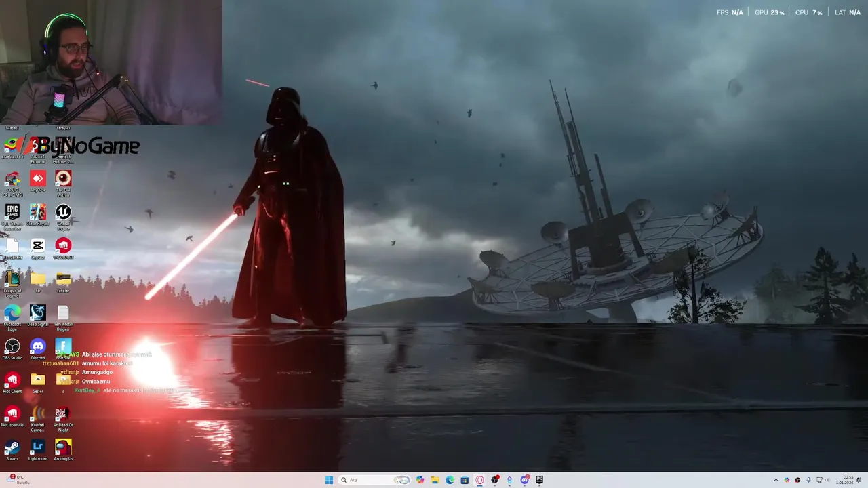
Task: Open the 'Sesler' folder on desktop
Action: [x=38, y=383]
